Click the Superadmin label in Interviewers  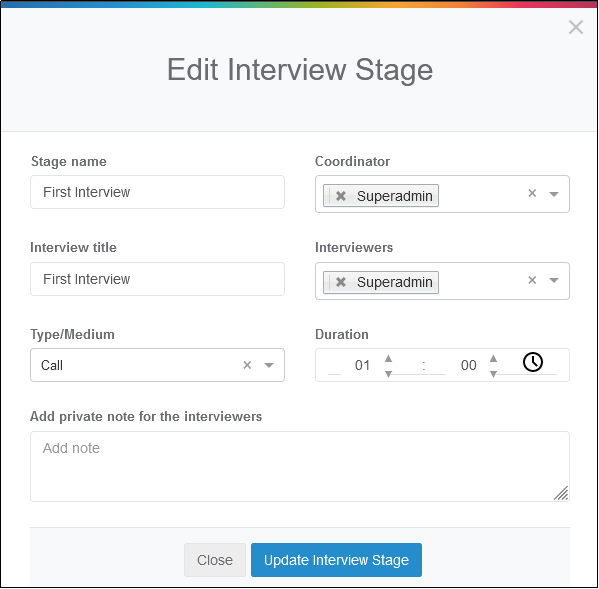coord(395,282)
